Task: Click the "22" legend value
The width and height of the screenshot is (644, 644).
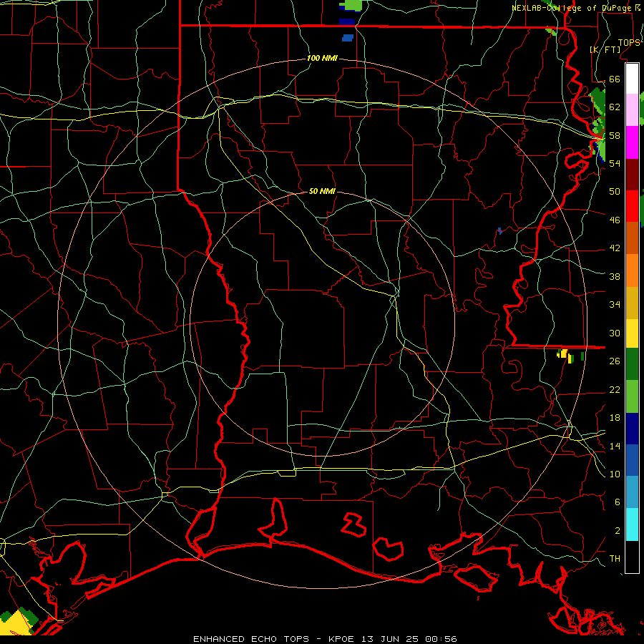Action: click(615, 389)
